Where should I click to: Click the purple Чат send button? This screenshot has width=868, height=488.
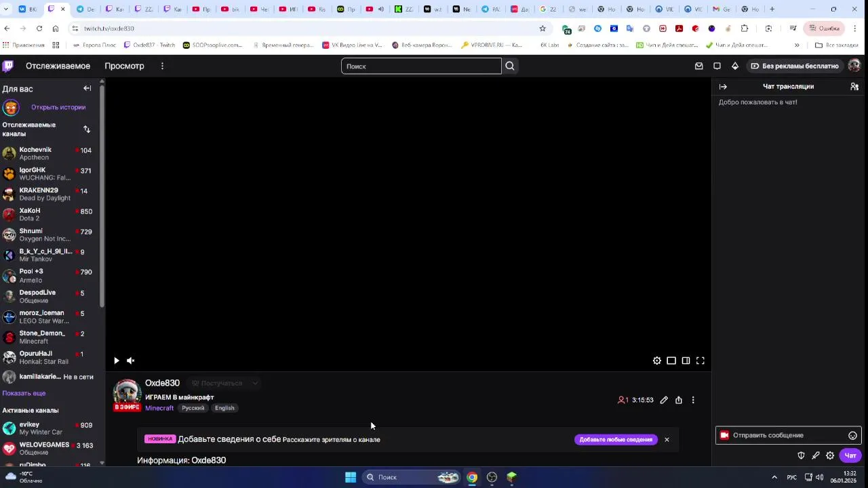pyautogui.click(x=850, y=455)
